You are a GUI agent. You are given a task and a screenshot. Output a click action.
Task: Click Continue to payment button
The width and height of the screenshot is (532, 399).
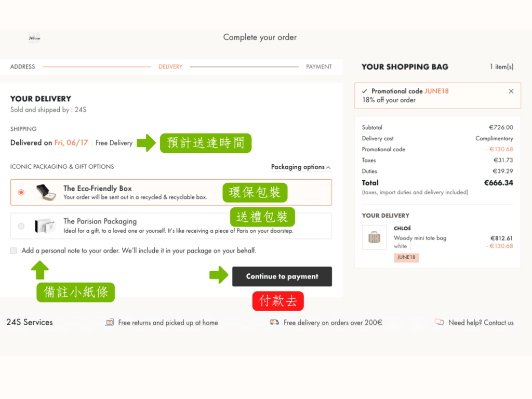click(x=282, y=276)
